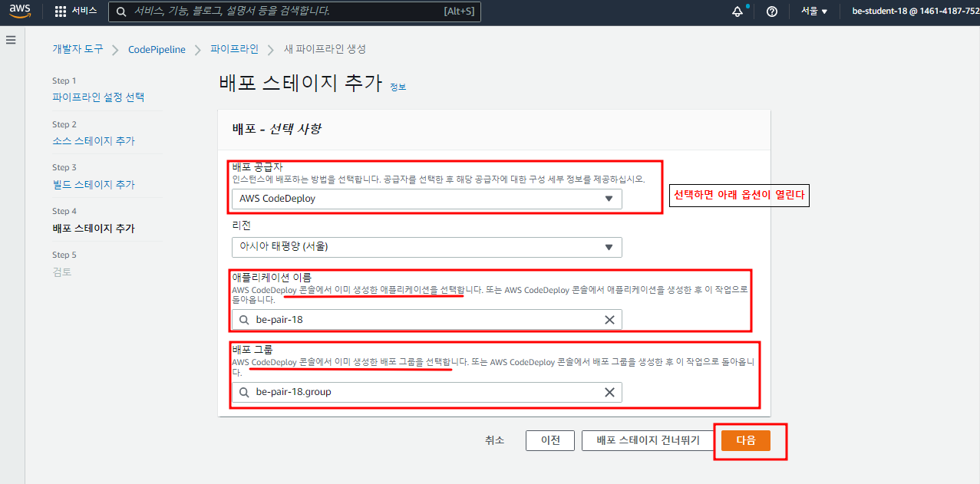
Task: Open Step 3 빌드 스테이지 추가
Action: 94,185
